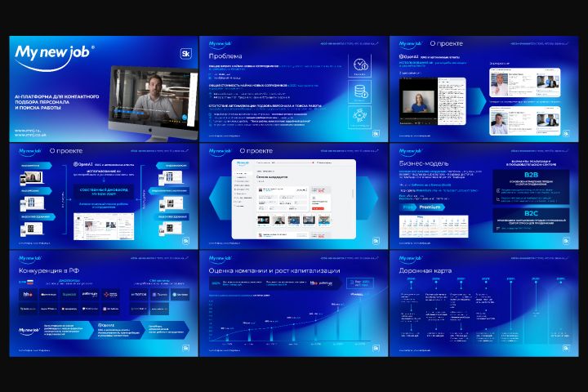Click the My new job logo in the bottom arrow banner

point(29,331)
